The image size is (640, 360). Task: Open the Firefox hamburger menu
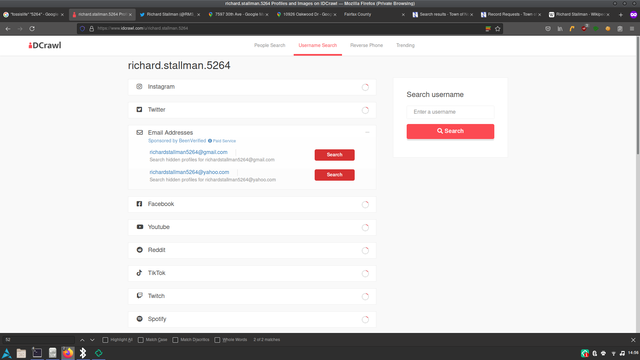[632, 29]
